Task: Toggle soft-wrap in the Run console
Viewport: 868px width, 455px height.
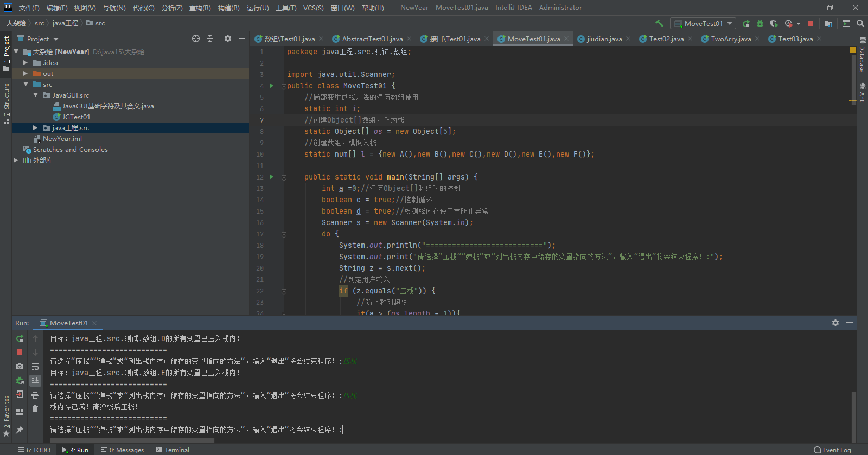Action: click(35, 367)
